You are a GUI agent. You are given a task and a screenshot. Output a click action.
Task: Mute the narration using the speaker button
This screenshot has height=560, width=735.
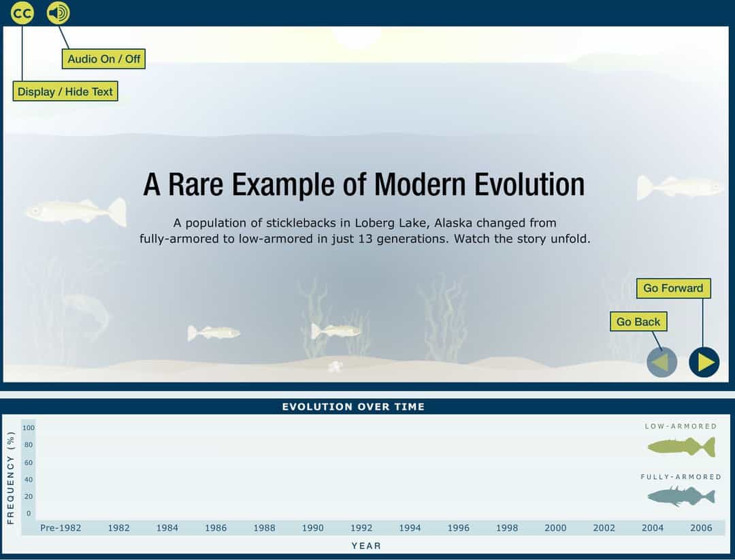[x=57, y=12]
